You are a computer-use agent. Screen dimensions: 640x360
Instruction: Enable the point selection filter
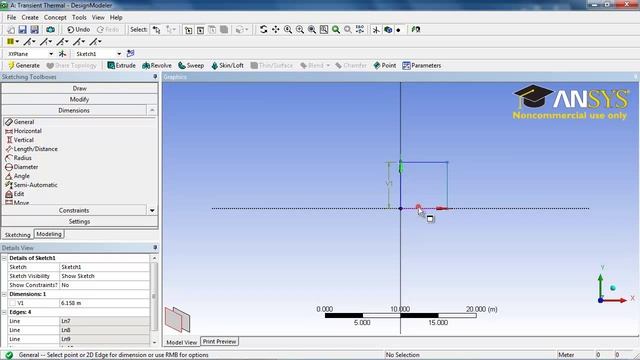point(188,30)
